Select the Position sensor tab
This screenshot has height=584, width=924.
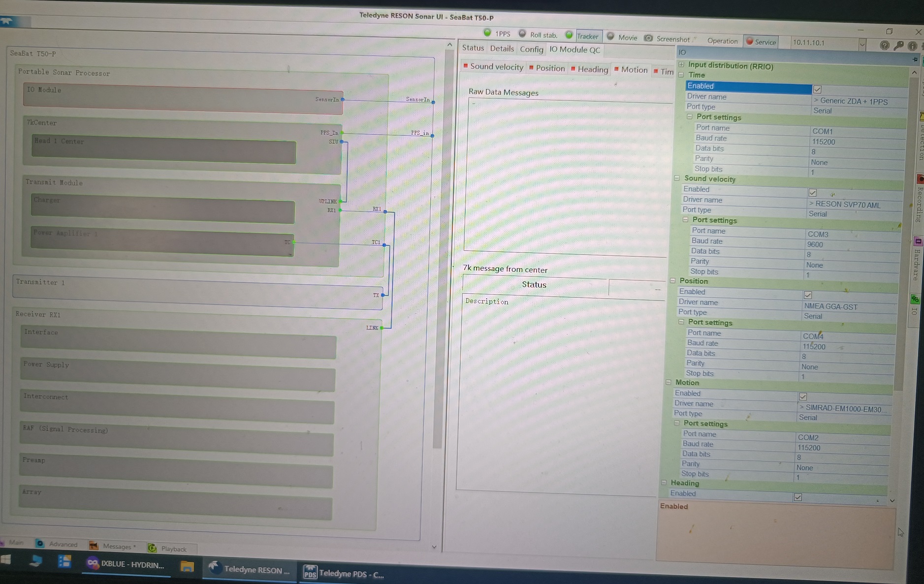[547, 68]
